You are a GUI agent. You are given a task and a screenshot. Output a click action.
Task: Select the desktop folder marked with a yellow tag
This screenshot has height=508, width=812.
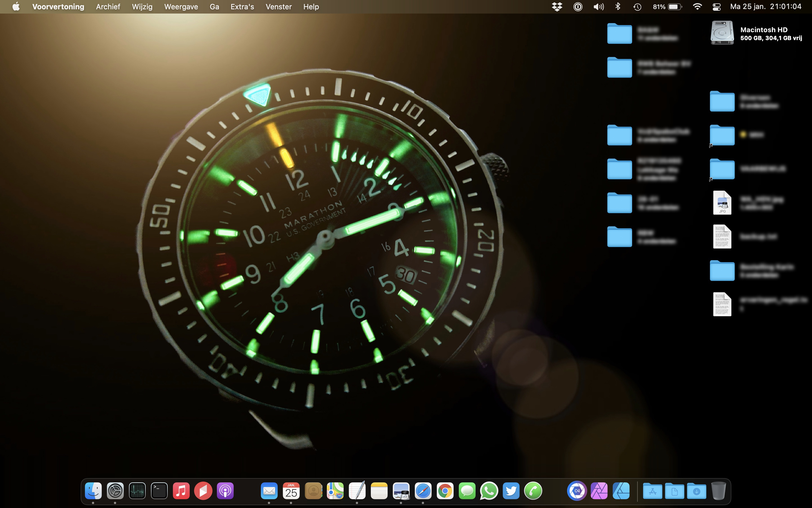(x=722, y=135)
